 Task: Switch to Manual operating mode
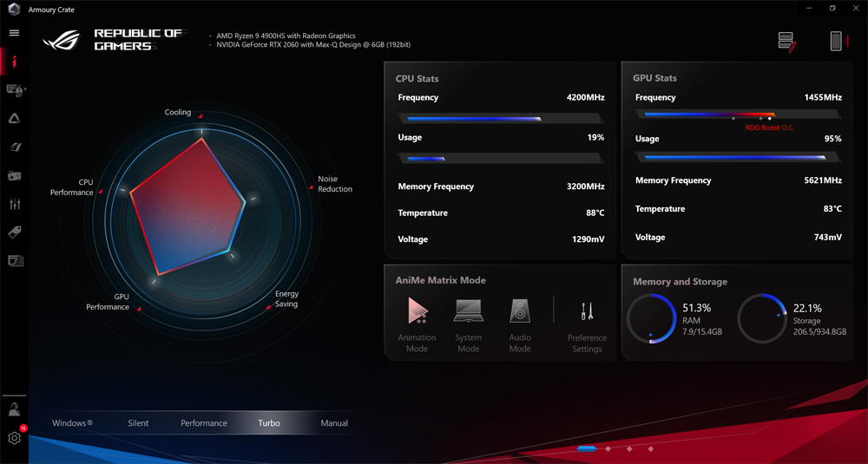pyautogui.click(x=334, y=423)
